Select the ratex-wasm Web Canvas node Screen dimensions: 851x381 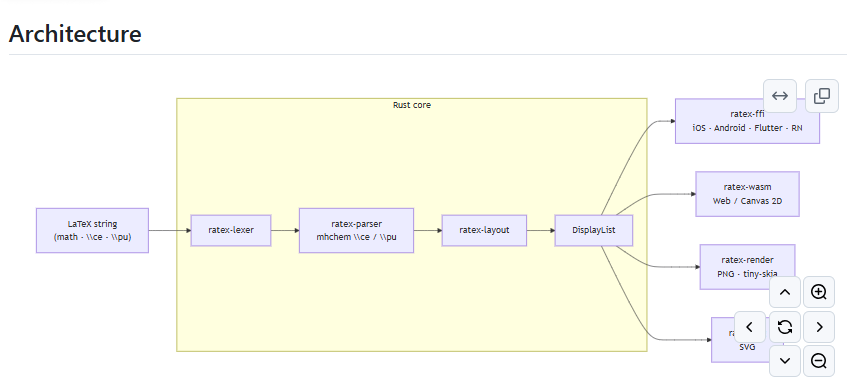pos(747,194)
